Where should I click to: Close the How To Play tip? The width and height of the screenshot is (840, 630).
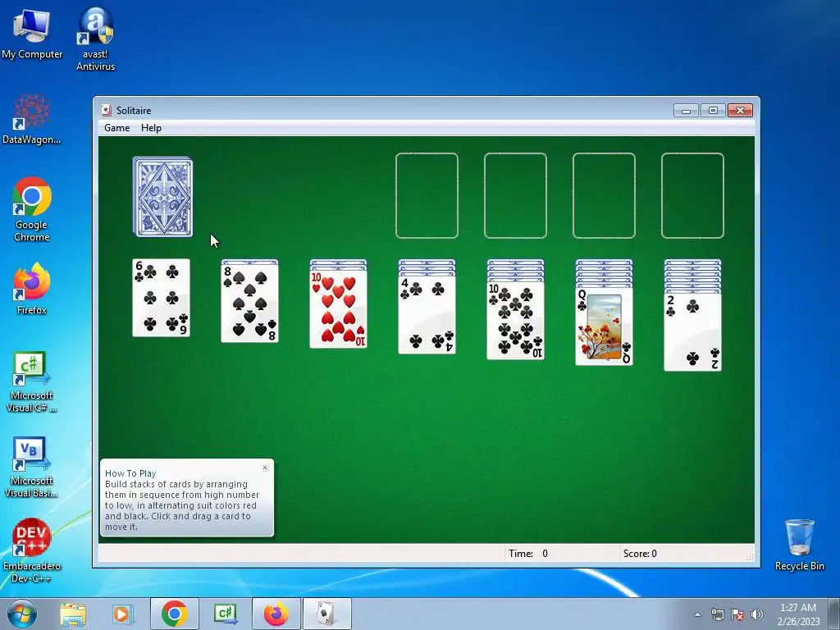point(265,468)
